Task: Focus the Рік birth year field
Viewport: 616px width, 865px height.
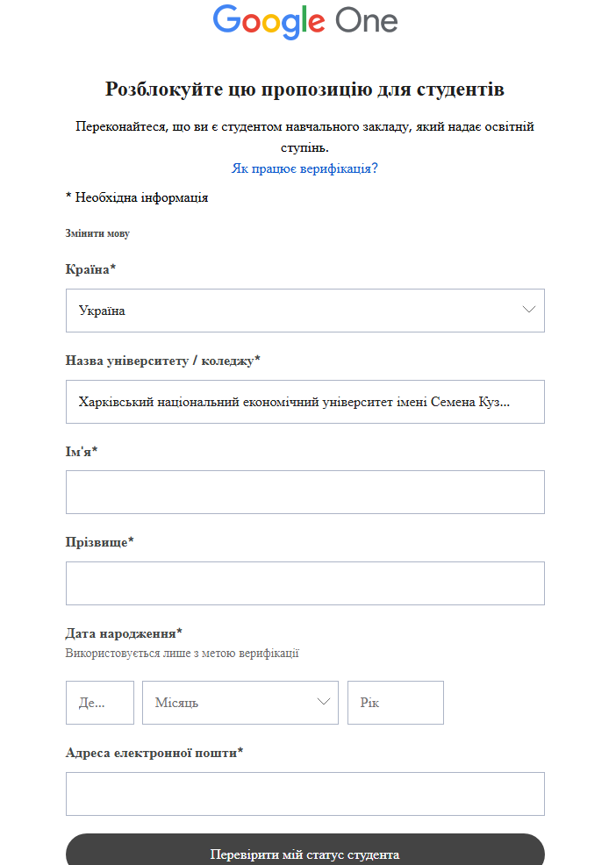Action: point(395,703)
